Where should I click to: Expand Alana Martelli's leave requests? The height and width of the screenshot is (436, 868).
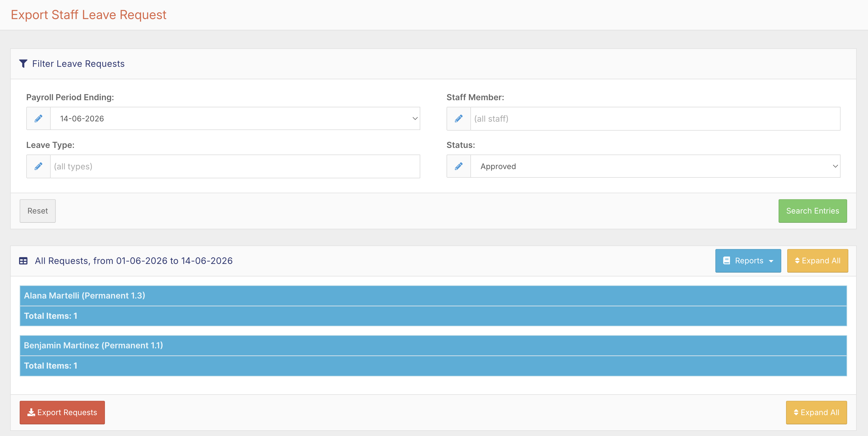(433, 295)
